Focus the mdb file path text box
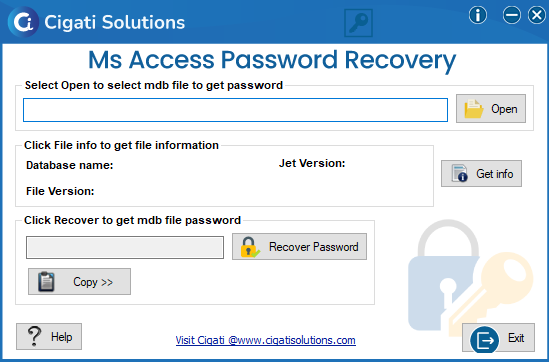The image size is (549, 362). tap(235, 110)
